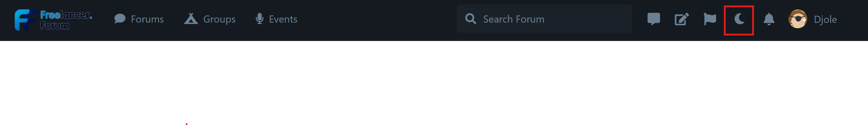
Task: Click the search magnifying glass icon
Action: [471, 19]
